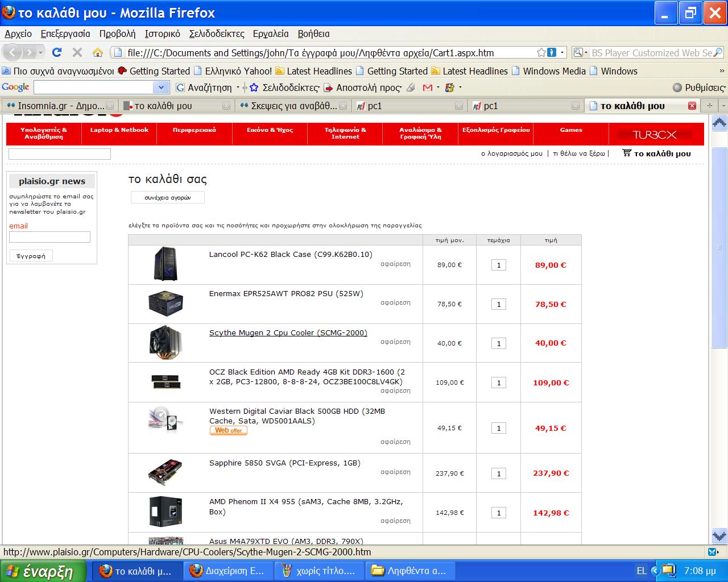Open Περιφερειακά category menu
728x582 pixels.
click(x=194, y=130)
